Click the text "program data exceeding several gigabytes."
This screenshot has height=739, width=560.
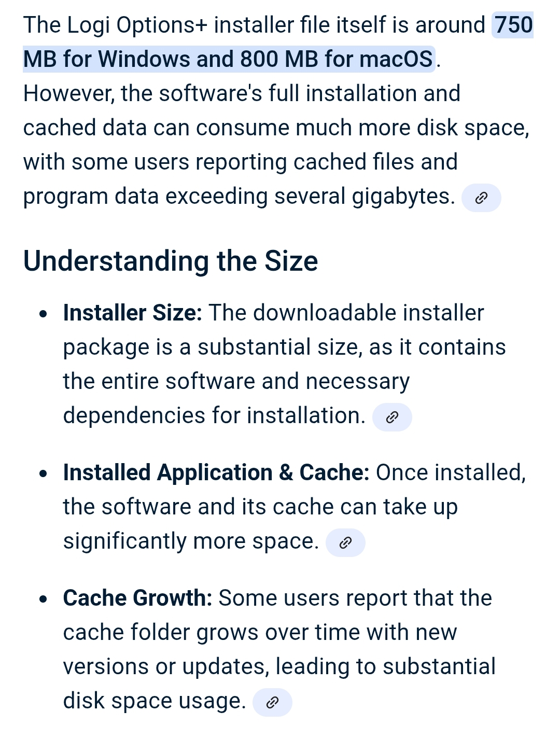[239, 197]
